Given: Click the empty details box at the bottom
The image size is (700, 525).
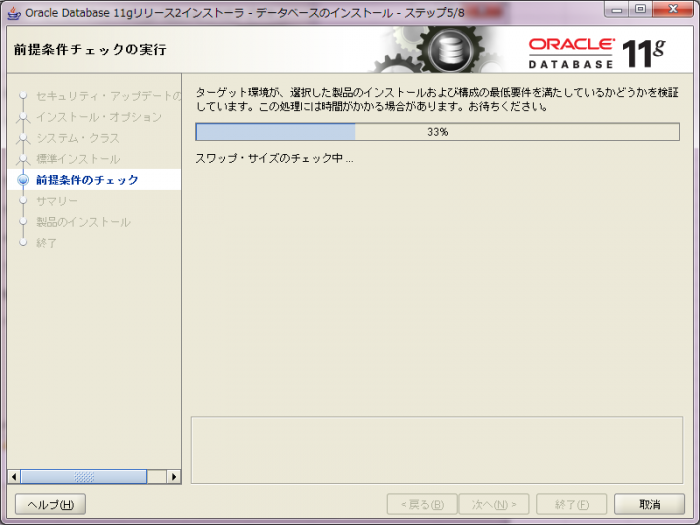Looking at the screenshot, I should click(437, 450).
